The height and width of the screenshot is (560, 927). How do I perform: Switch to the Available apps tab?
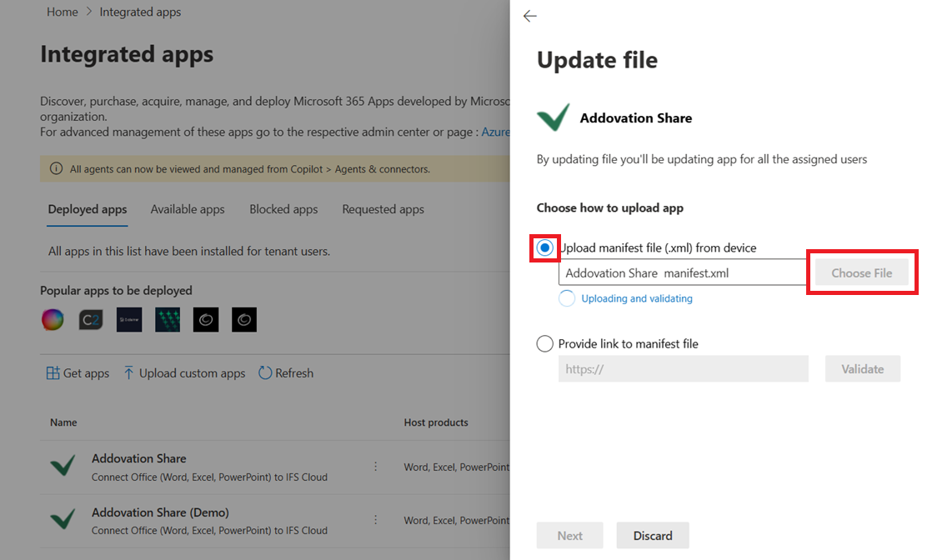(188, 209)
